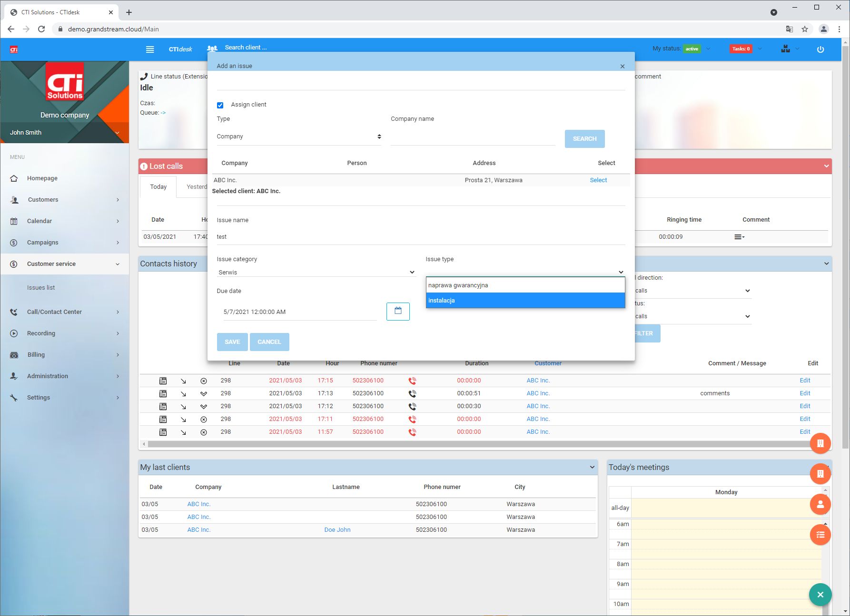This screenshot has width=850, height=616.
Task: Expand Customers sidebar menu
Action: coord(65,200)
